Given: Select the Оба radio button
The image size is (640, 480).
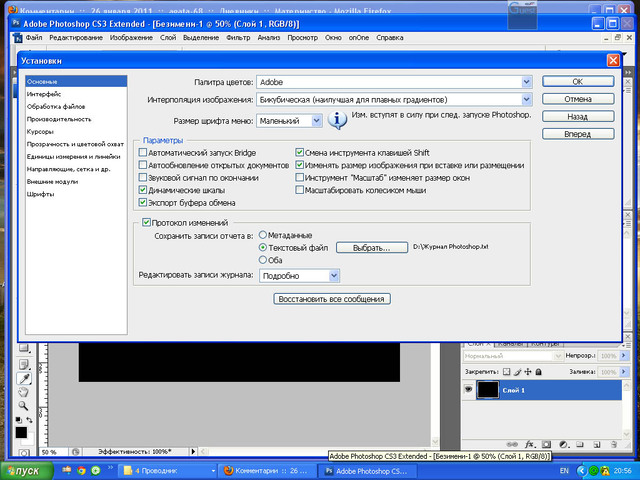Looking at the screenshot, I should [x=263, y=260].
